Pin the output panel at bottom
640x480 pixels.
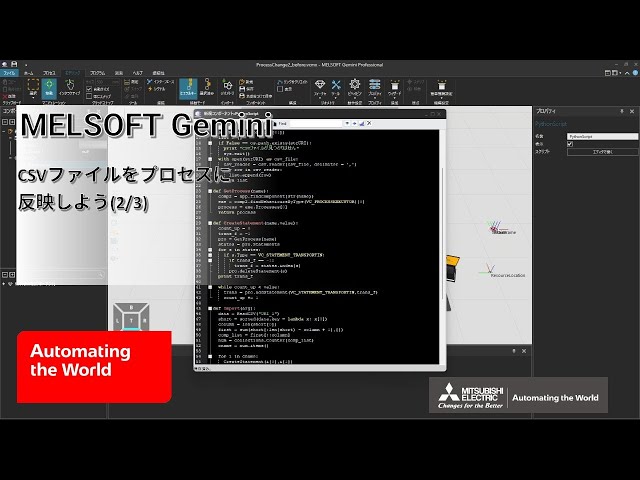513,351
